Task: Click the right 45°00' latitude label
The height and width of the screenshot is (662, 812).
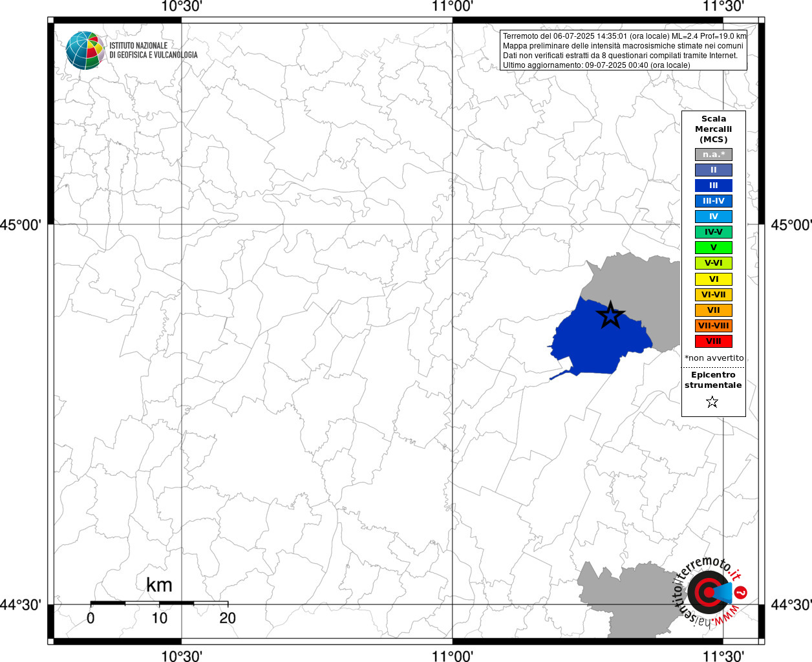Action: tap(791, 225)
